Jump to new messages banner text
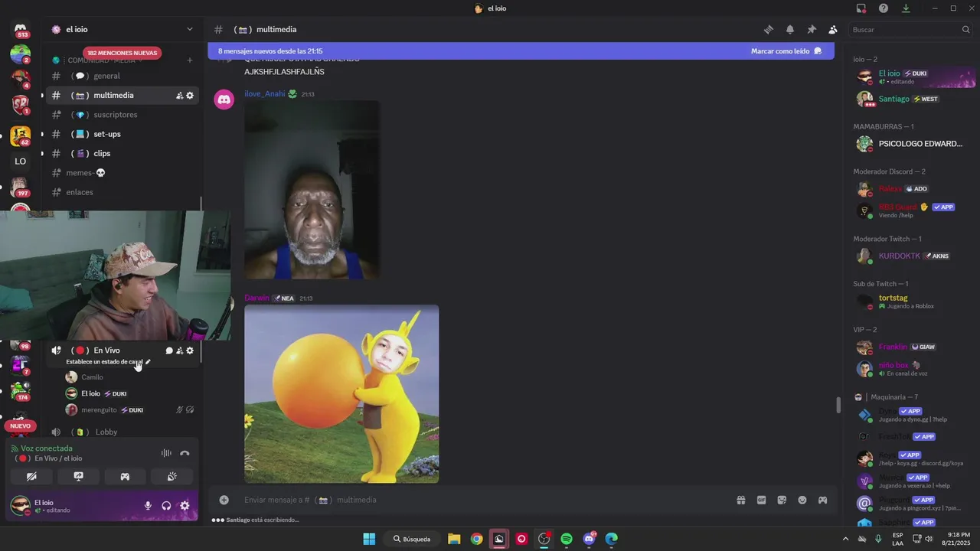980x551 pixels. click(x=270, y=51)
